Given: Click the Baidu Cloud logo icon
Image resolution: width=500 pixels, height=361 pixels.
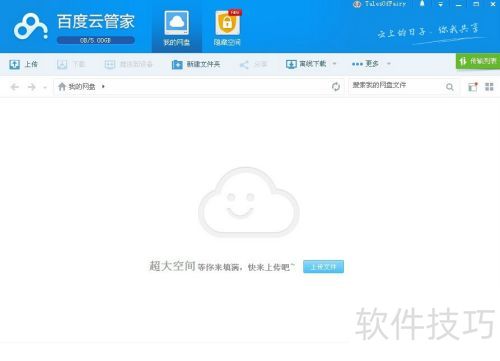Looking at the screenshot, I should point(31,27).
